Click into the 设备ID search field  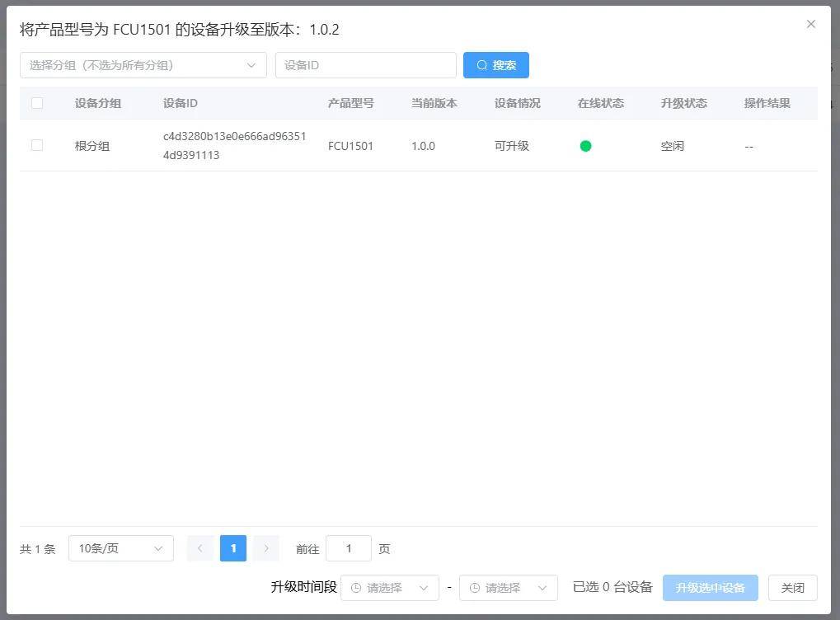coord(366,65)
